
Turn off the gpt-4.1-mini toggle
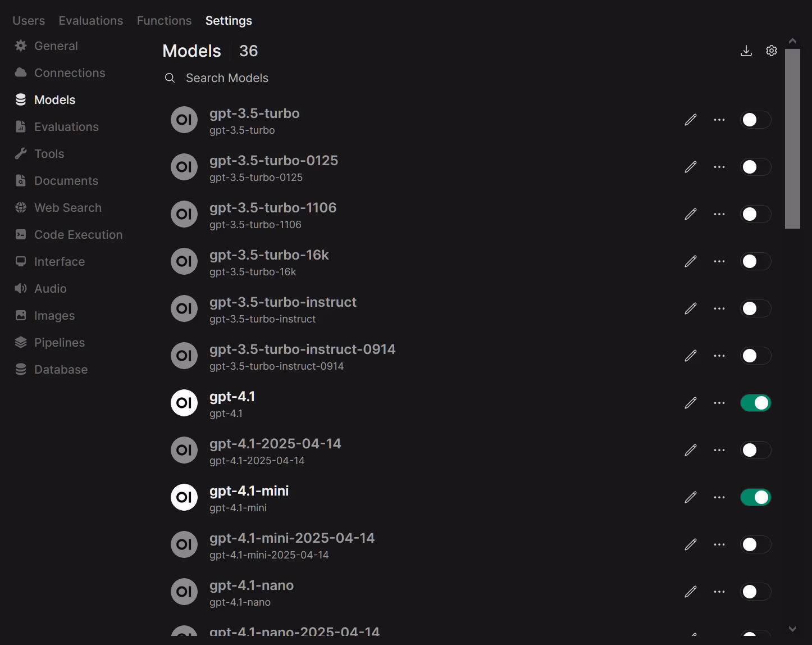pyautogui.click(x=755, y=497)
